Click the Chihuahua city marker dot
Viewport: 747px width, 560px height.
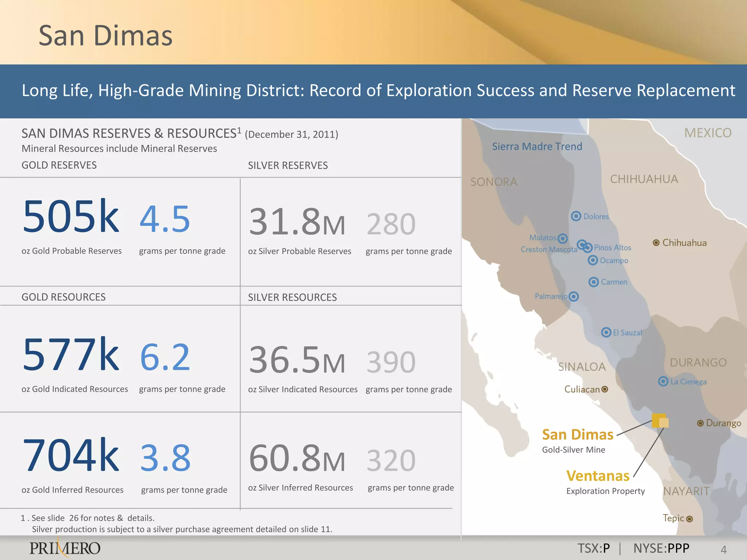(656, 243)
